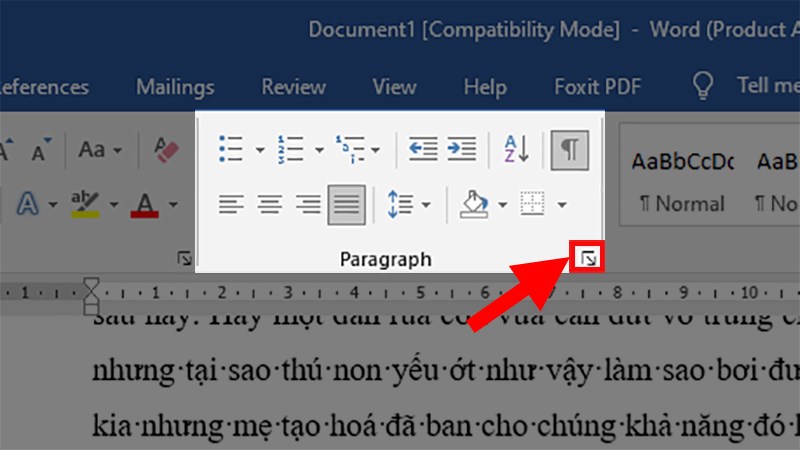The image size is (800, 450).
Task: Align text right
Action: tap(308, 205)
